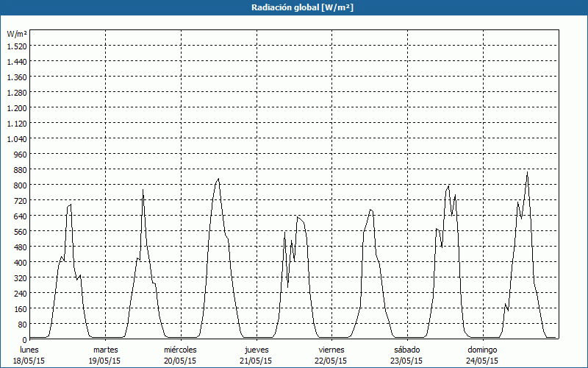
Task: Select the 800 mark on the vertical axis
Action: pyautogui.click(x=20, y=185)
